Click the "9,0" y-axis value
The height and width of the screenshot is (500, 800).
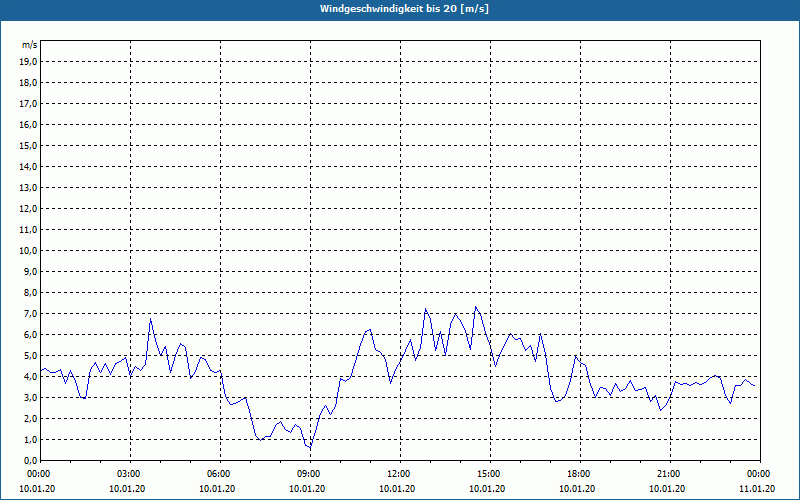[30, 271]
